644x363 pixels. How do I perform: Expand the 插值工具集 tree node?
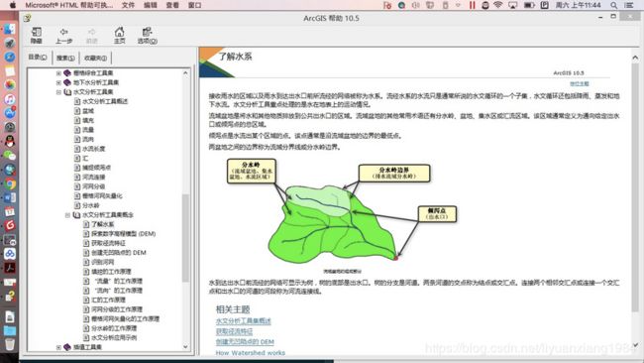[x=58, y=347]
